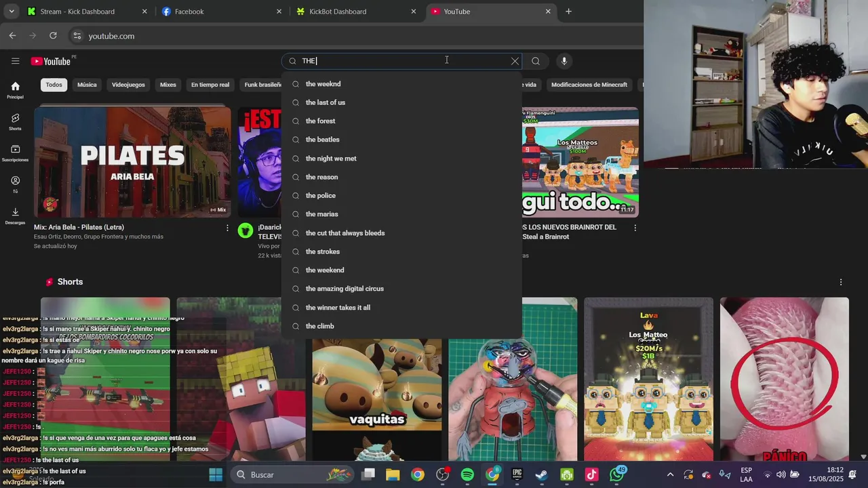This screenshot has width=868, height=488.
Task: Choose suggestion 'the strokes'
Action: click(401, 251)
